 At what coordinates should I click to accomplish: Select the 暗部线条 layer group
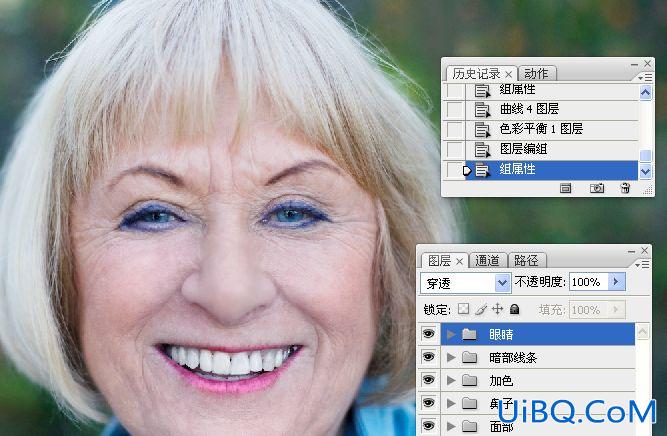click(x=538, y=357)
